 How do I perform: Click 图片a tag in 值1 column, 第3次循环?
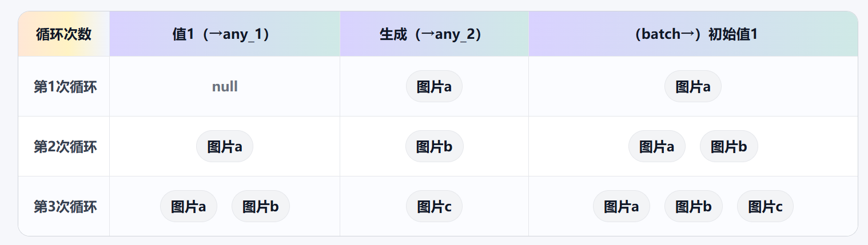[x=188, y=206]
